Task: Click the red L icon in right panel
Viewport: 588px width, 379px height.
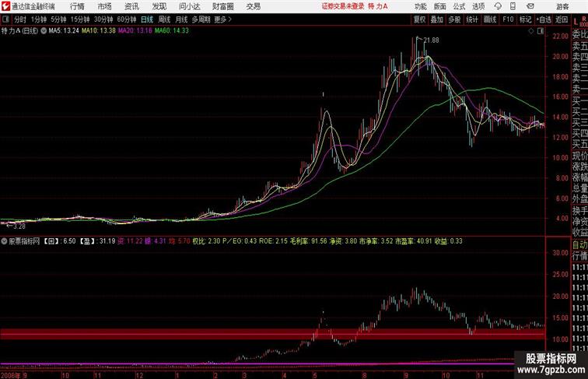Action: point(576,22)
